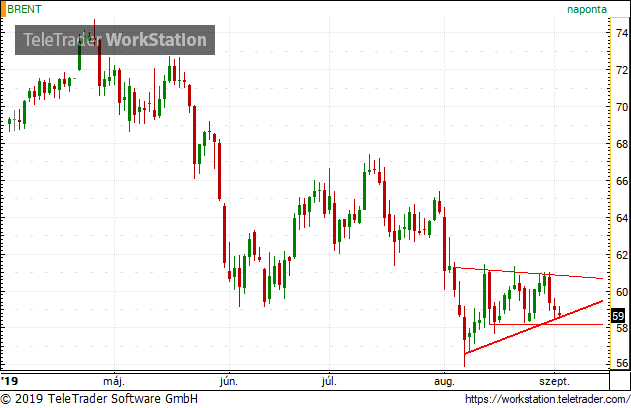Click the 70 price axis label
631x408 pixels.
pyautogui.click(x=622, y=107)
